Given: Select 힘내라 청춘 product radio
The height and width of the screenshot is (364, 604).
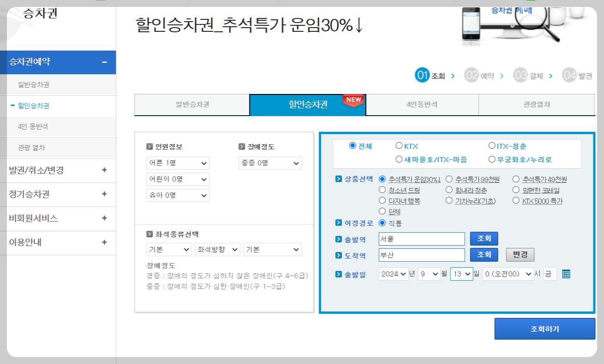Looking at the screenshot, I should (x=449, y=190).
